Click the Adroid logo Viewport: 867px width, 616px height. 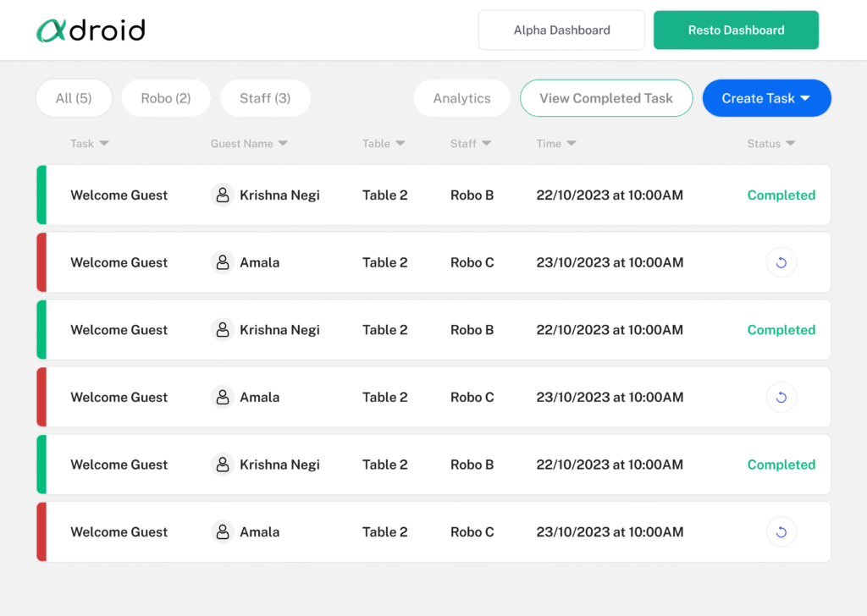pos(91,30)
